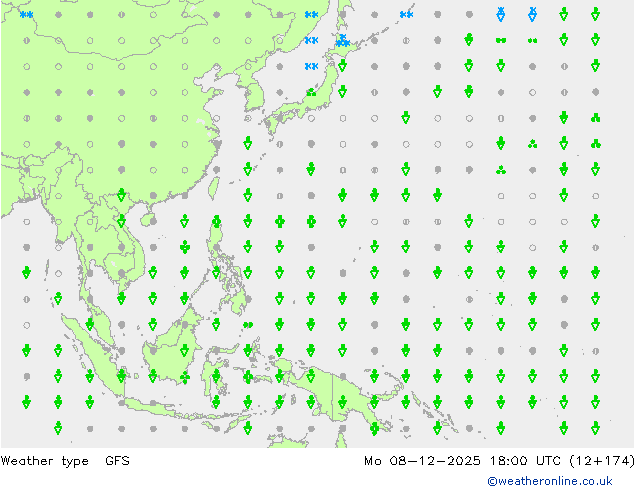
Task: Click the rain symbol on northern Luzon
Action: 217,221
